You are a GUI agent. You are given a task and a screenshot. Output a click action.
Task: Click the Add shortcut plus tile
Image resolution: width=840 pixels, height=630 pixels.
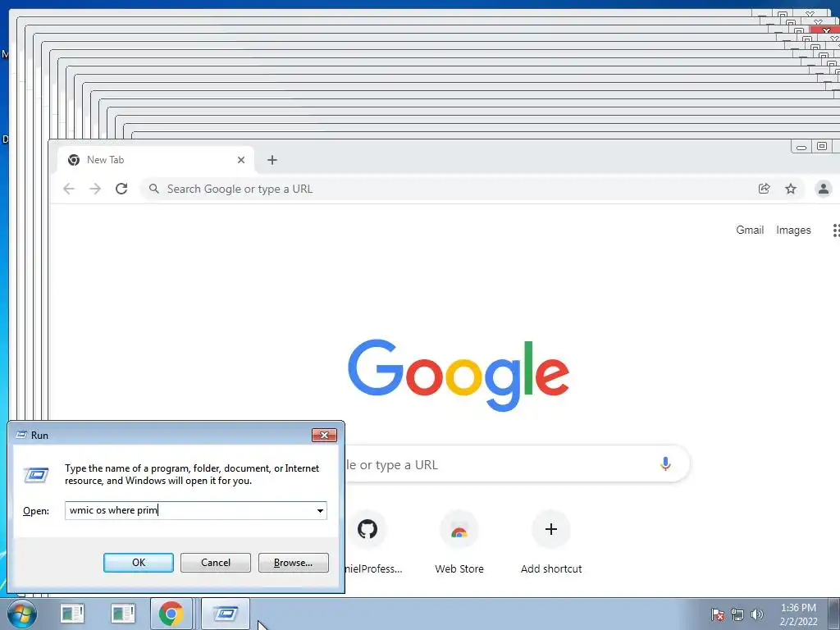click(x=550, y=529)
